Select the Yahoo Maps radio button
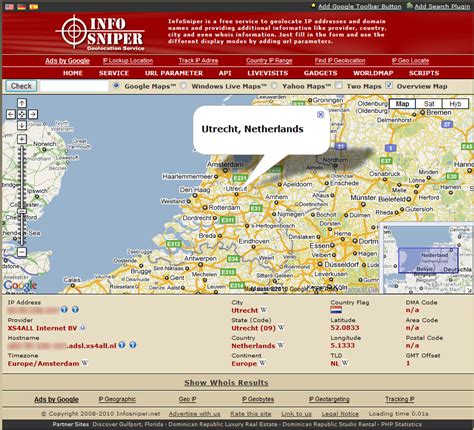Viewport: 474px width, 430px height. (274, 86)
